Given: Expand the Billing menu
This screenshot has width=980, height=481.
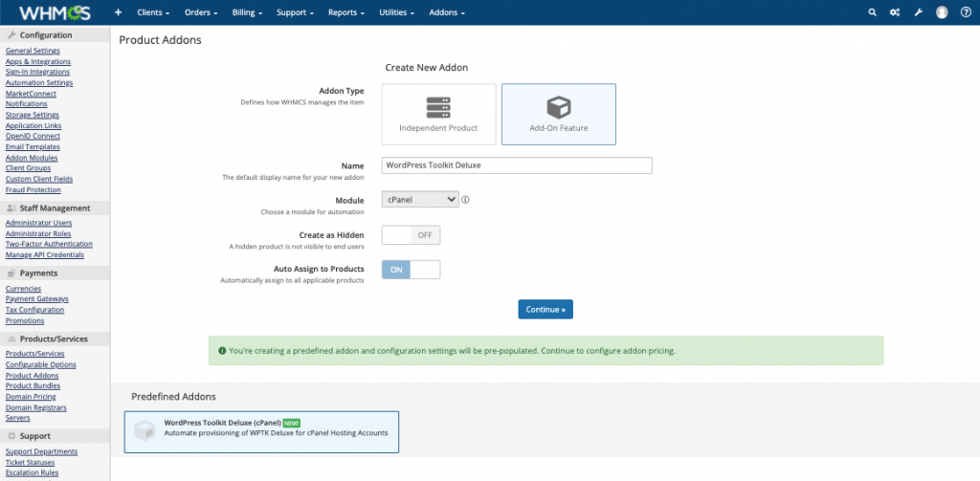Looking at the screenshot, I should pos(247,12).
